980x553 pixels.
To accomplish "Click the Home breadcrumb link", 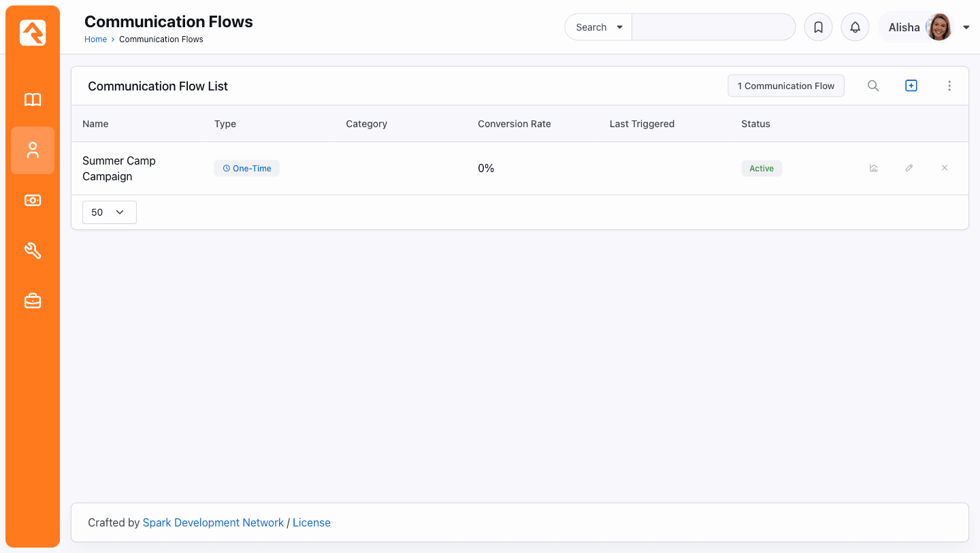I will pos(95,39).
